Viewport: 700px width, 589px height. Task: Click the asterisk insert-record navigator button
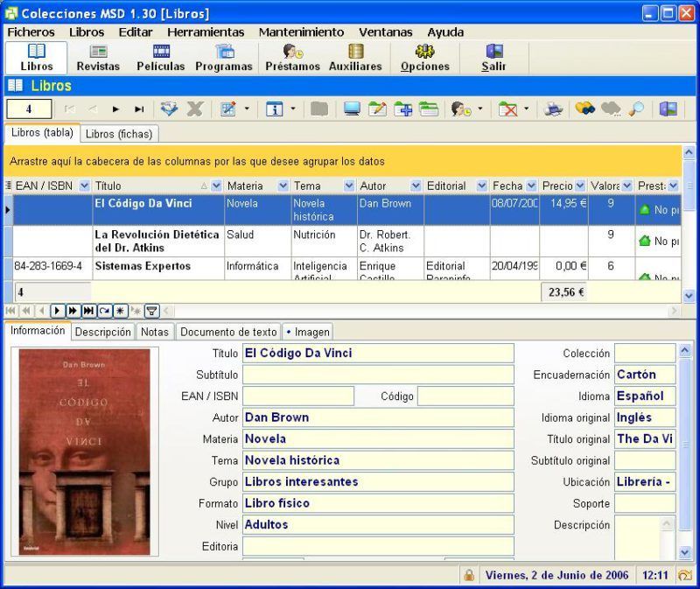click(x=120, y=311)
